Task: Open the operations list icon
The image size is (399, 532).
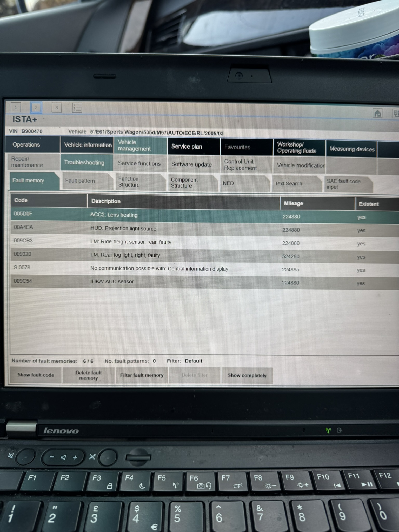Action: point(77,108)
